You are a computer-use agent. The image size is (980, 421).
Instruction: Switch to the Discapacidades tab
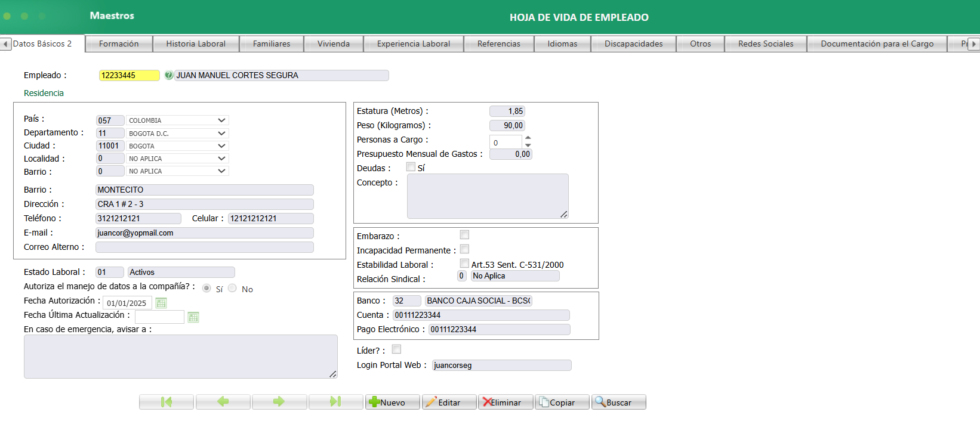634,44
